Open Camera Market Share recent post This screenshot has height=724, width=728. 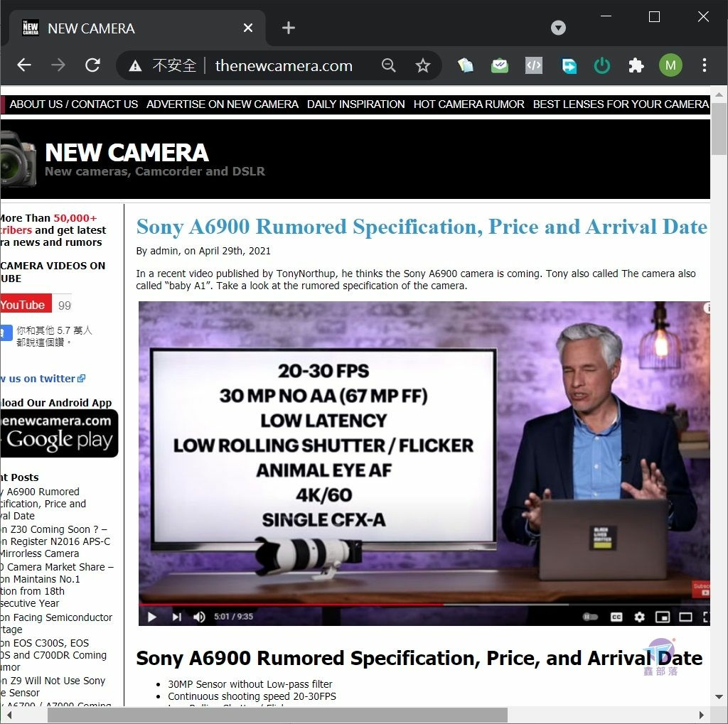(56, 585)
